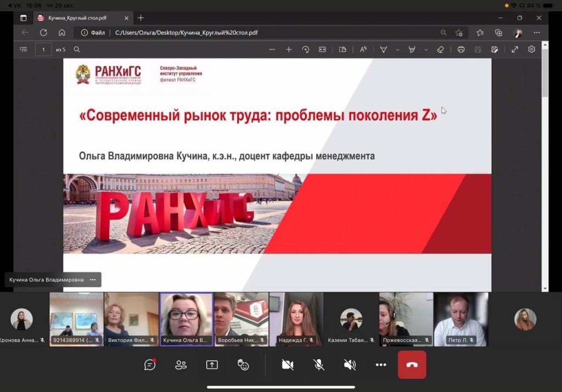
Task: Click the PDF page number field
Action: click(x=43, y=49)
